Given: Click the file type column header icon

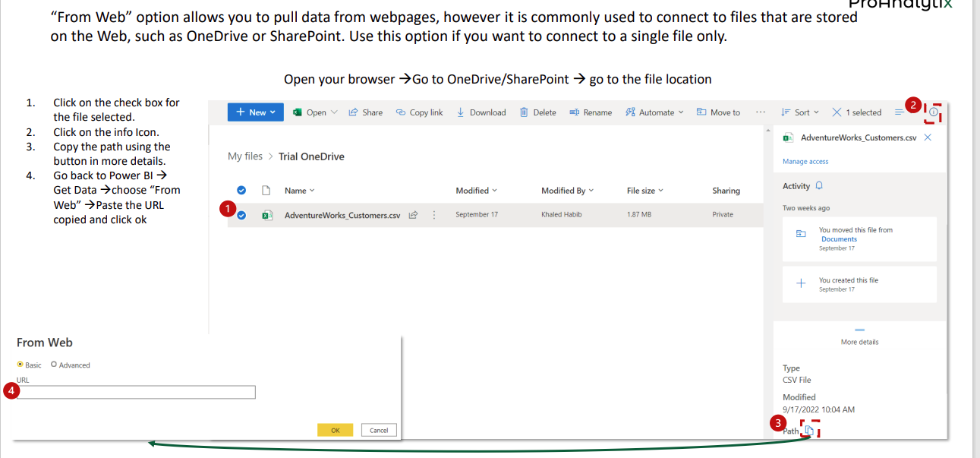Looking at the screenshot, I should (266, 191).
